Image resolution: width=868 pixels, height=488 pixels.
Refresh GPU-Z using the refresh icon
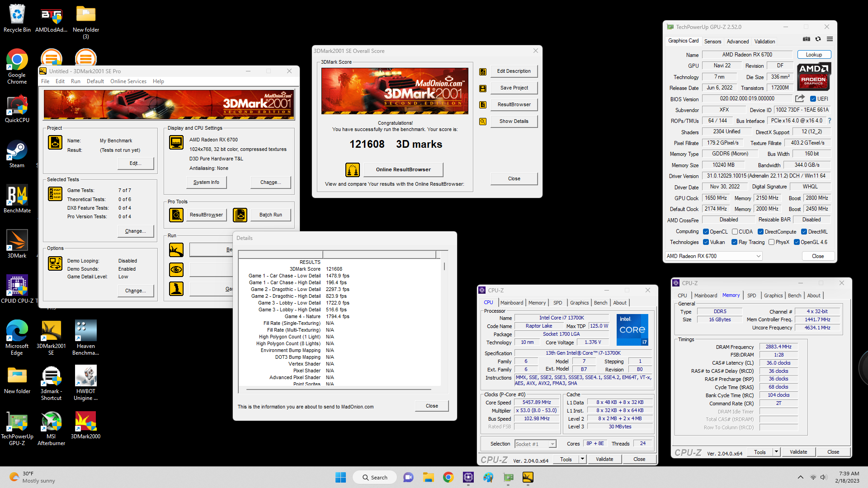coord(818,39)
